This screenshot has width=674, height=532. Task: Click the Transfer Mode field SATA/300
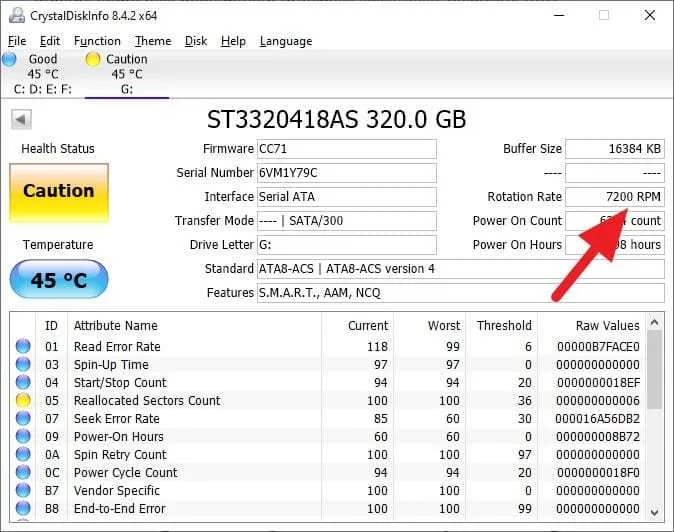(x=346, y=221)
